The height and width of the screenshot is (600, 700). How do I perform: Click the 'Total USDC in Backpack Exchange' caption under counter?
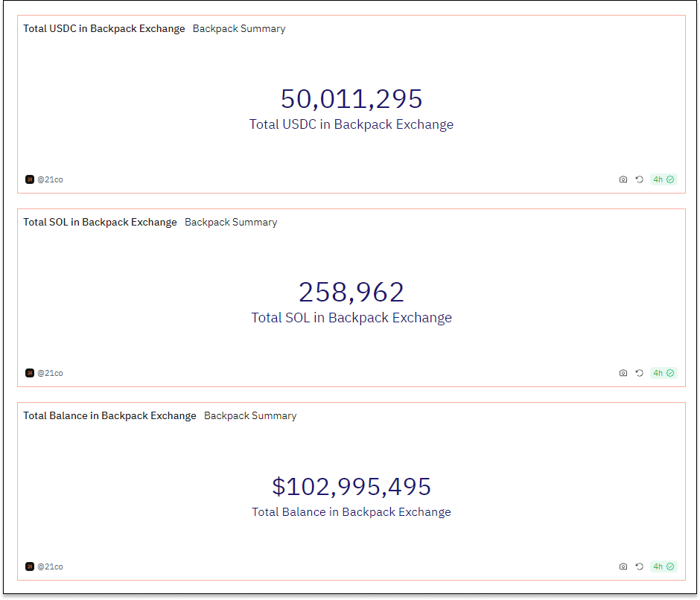[x=351, y=124]
